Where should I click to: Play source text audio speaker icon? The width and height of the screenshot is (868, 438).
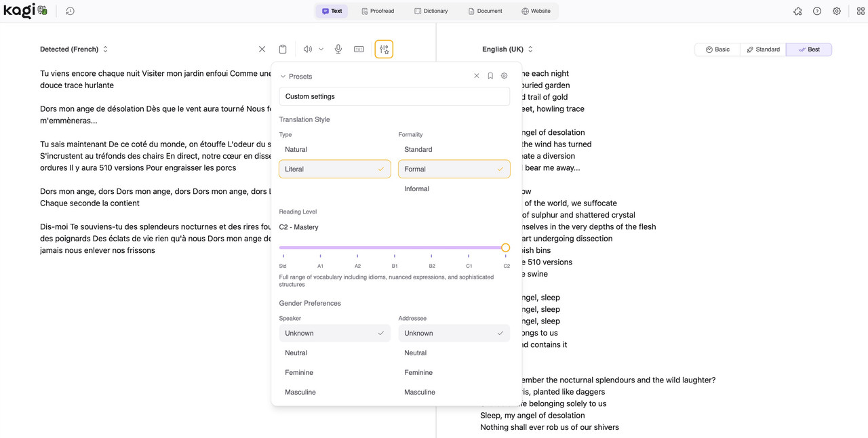307,49
